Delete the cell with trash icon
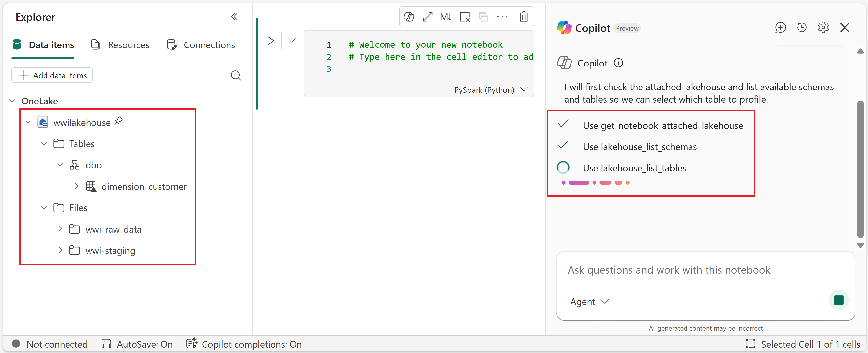The image size is (868, 353). click(524, 17)
